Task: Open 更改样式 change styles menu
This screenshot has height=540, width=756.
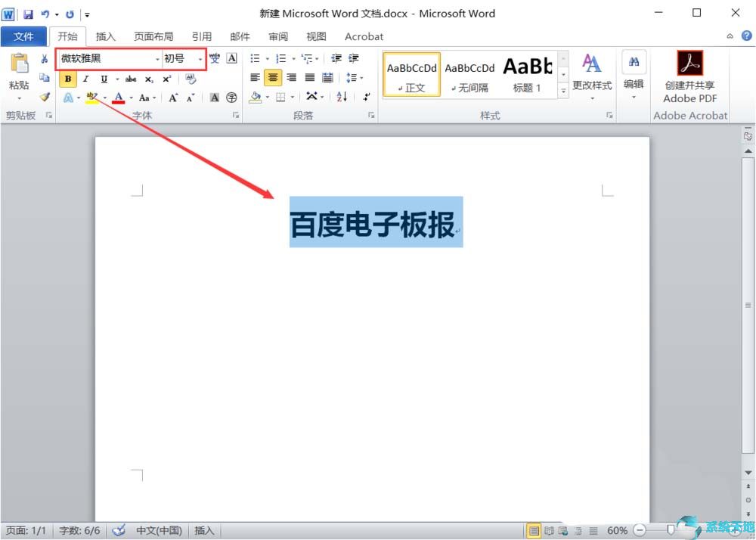Action: [x=592, y=76]
